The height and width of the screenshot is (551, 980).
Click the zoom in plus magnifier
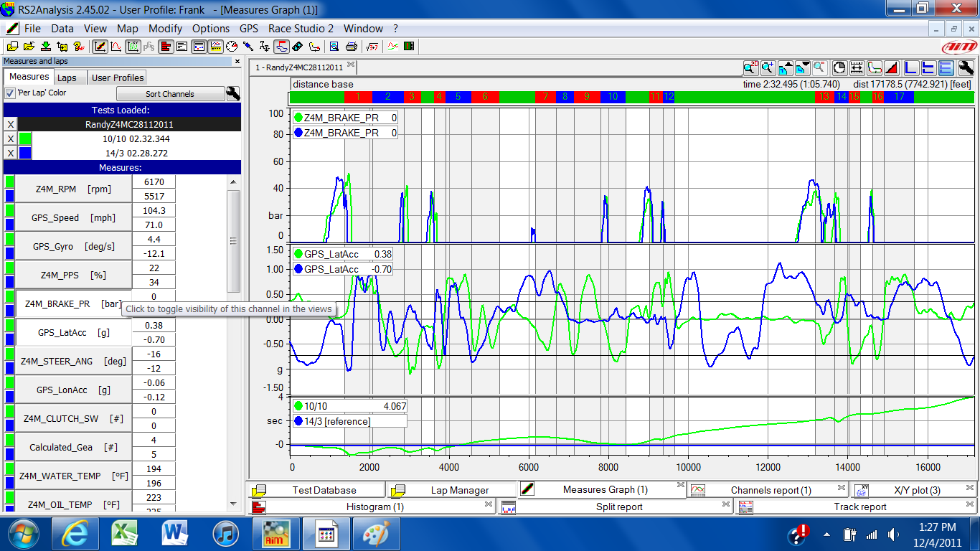[767, 68]
